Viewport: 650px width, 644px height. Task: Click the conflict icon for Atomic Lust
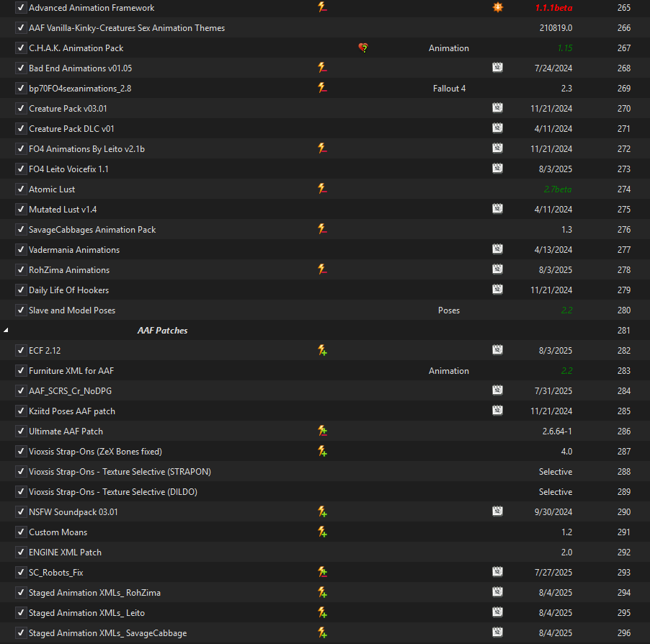(322, 189)
